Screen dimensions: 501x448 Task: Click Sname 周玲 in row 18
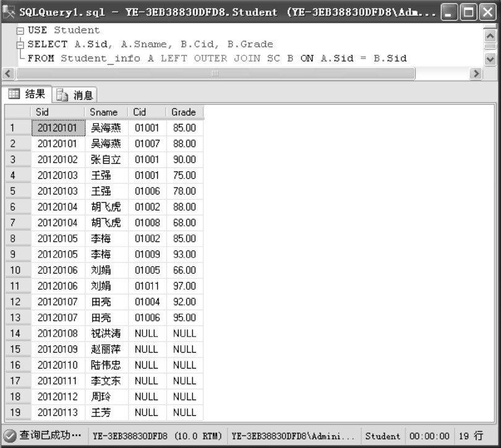tap(106, 397)
